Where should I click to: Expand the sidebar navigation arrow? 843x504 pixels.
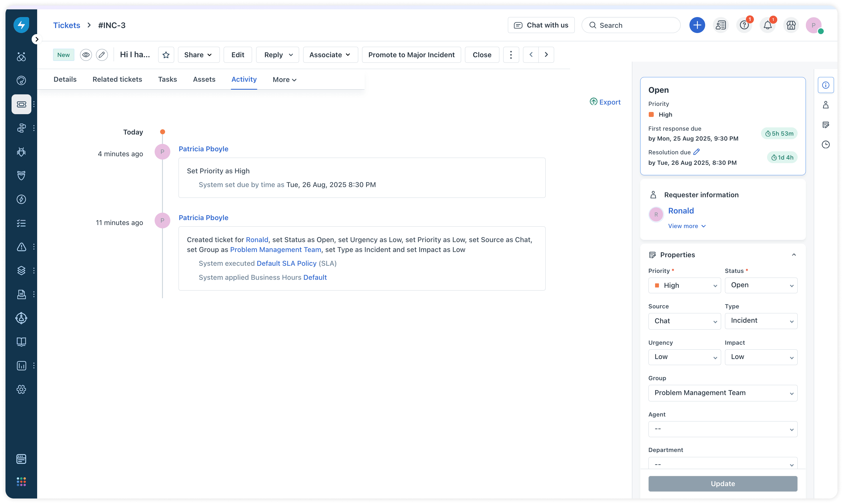pos(37,39)
